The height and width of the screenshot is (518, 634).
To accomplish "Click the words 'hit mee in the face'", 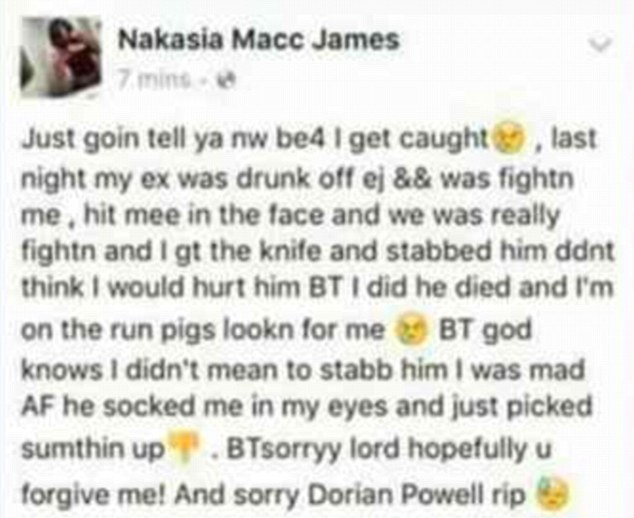I will (x=203, y=216).
